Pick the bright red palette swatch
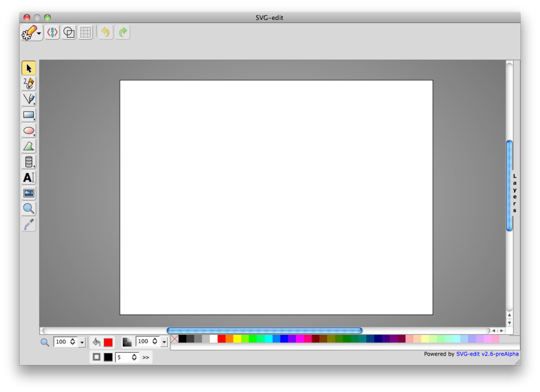Image resolution: width=540 pixels, height=392 pixels. tap(221, 339)
